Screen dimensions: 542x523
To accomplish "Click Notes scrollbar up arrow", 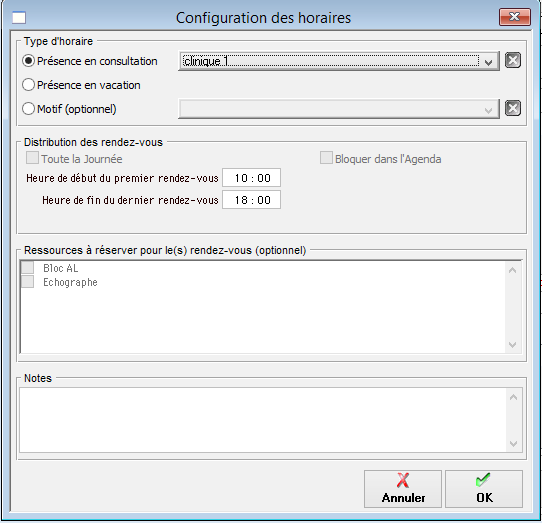I will (x=513, y=397).
